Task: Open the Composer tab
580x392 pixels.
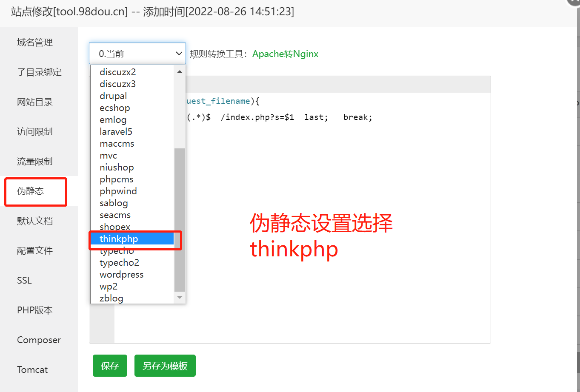Action: pos(39,340)
